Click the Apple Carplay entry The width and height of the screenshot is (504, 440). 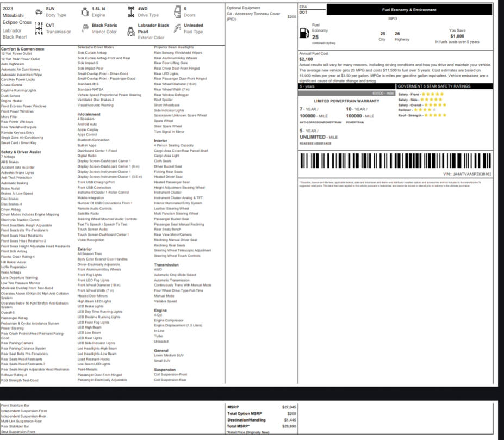[88, 129]
